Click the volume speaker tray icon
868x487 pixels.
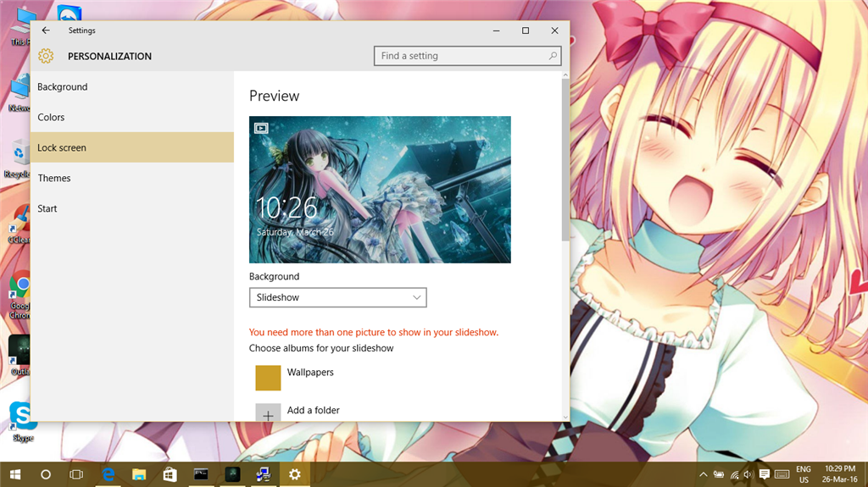point(749,474)
